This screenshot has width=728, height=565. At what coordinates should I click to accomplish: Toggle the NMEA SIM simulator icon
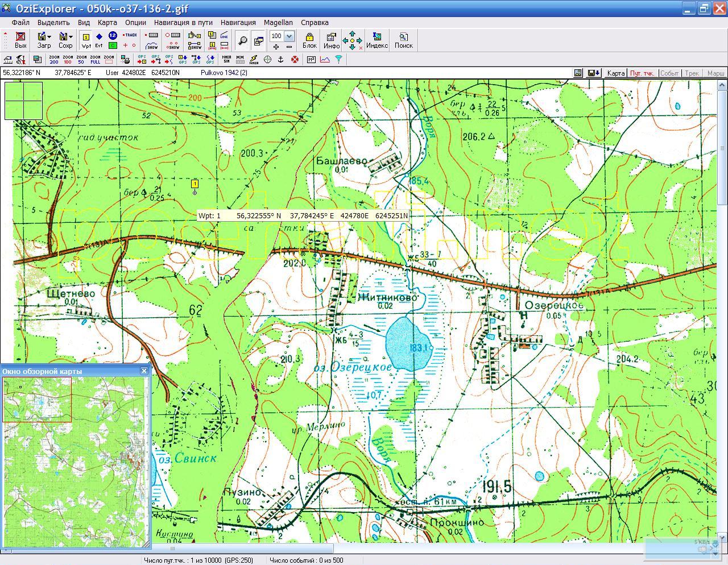(226, 59)
